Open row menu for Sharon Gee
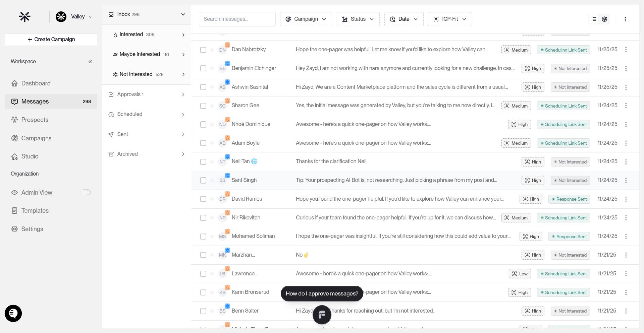Viewport: 644px width, 333px height. pos(626,106)
